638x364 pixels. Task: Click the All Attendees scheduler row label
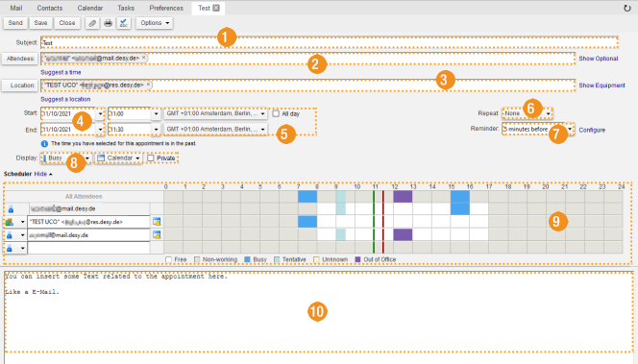pos(84,197)
